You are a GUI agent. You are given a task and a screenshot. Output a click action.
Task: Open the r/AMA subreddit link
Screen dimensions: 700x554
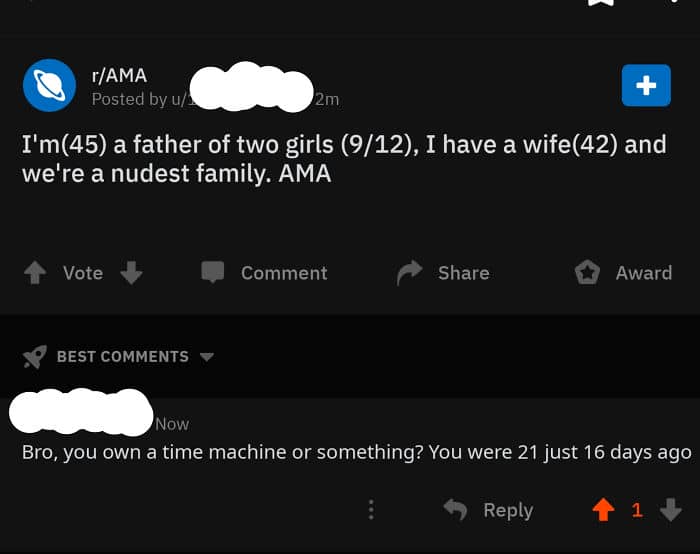(119, 75)
